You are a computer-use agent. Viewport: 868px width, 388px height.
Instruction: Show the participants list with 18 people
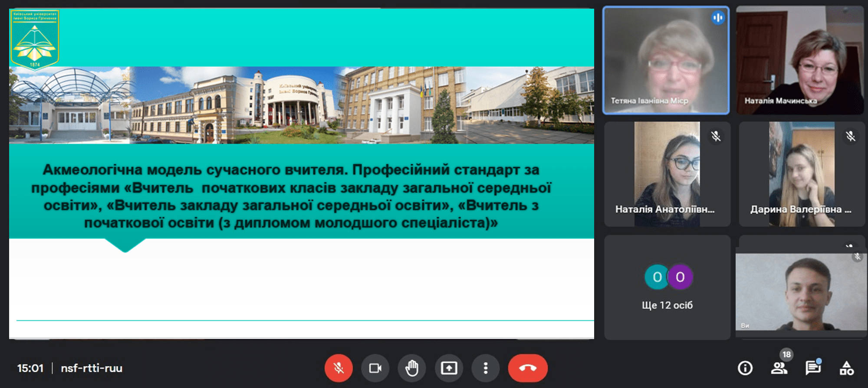[779, 368]
